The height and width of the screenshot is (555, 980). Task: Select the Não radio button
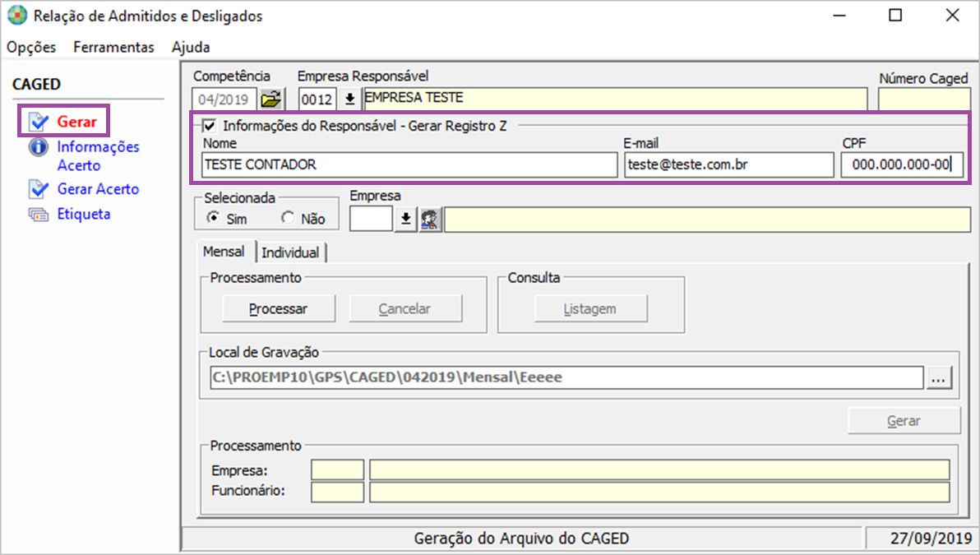click(x=288, y=219)
